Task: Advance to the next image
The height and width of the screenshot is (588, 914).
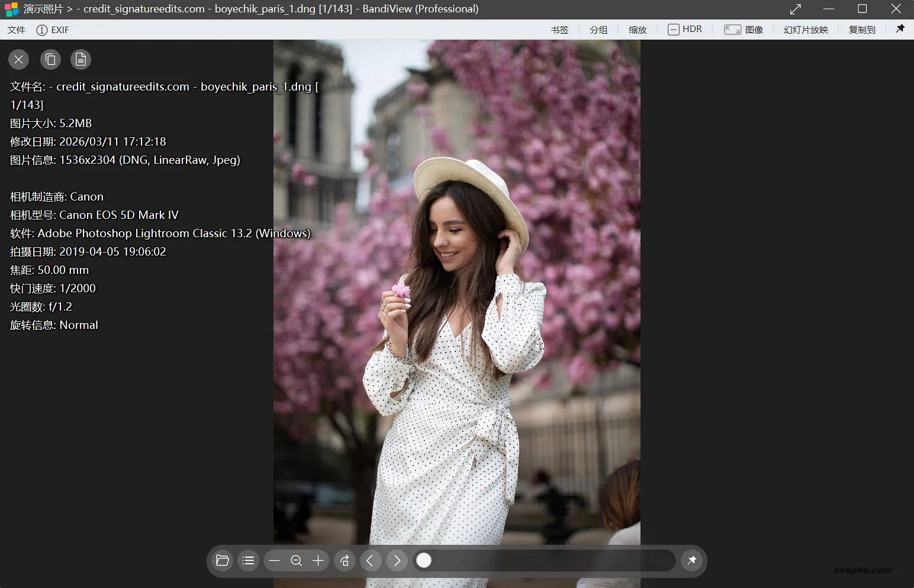Action: click(397, 560)
